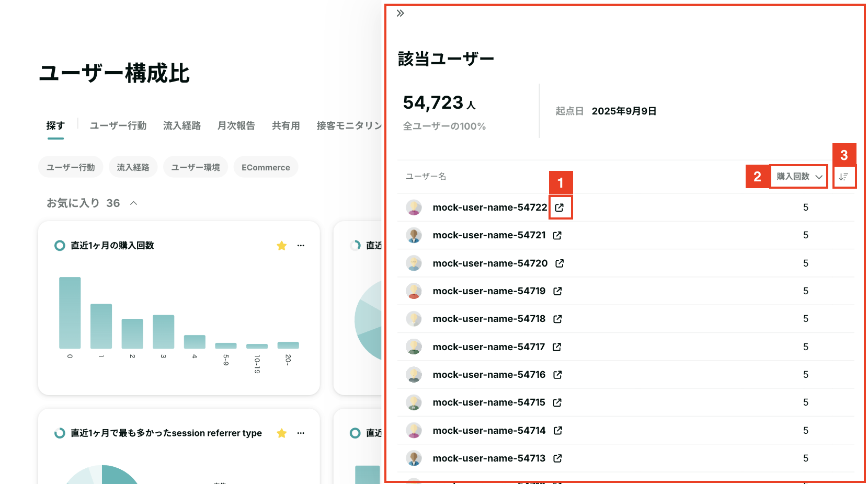868x484 pixels.
Task: Collapse the side panel with double chevron
Action: [x=401, y=14]
